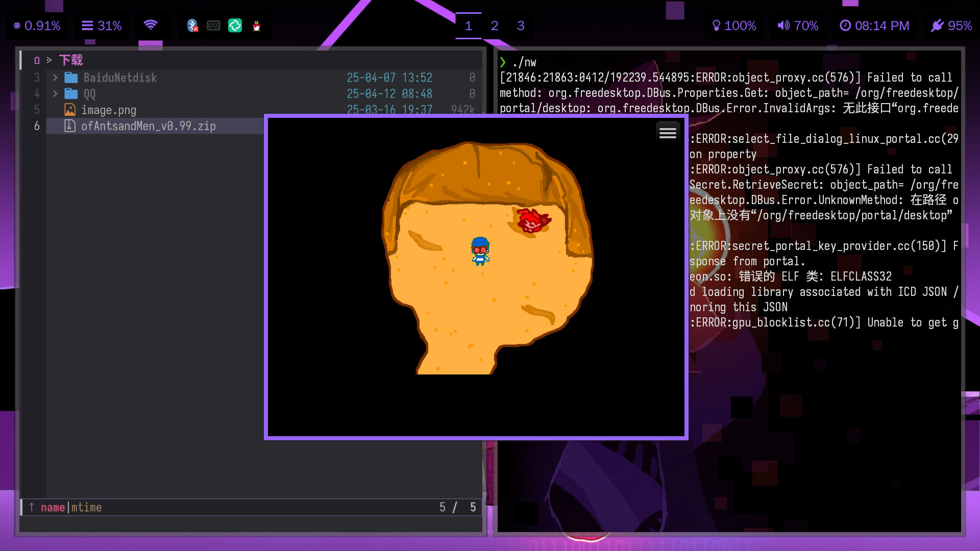Click the battery 95% indicator
This screenshot has width=980, height=551.
[x=951, y=26]
